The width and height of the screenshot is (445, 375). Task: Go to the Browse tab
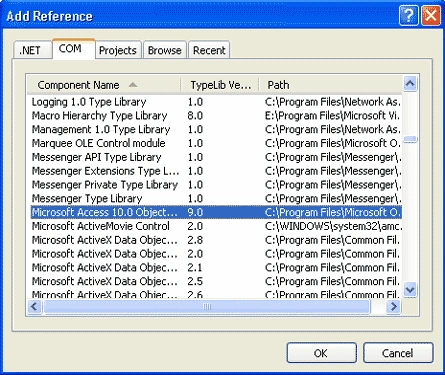click(165, 50)
